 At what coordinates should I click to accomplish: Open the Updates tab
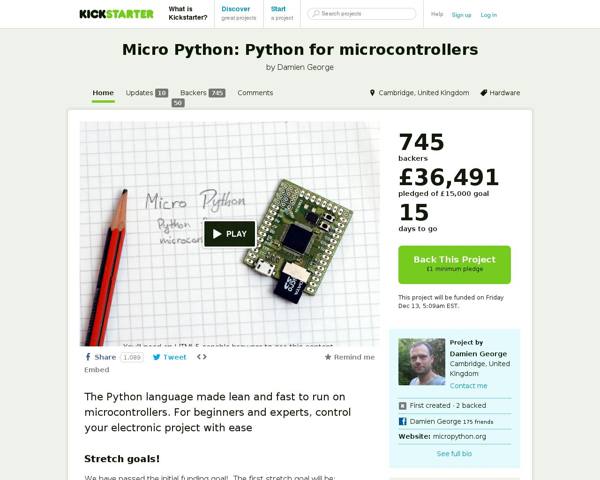(139, 93)
